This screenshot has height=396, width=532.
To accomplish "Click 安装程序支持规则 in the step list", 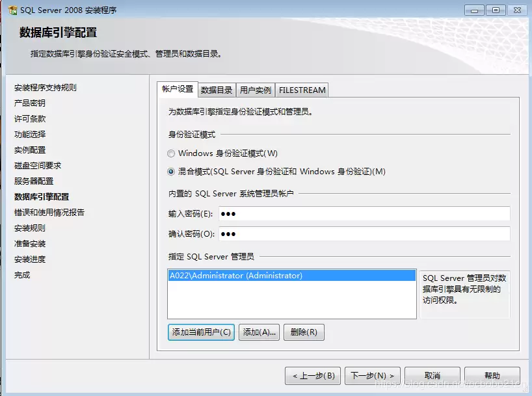I will point(46,88).
